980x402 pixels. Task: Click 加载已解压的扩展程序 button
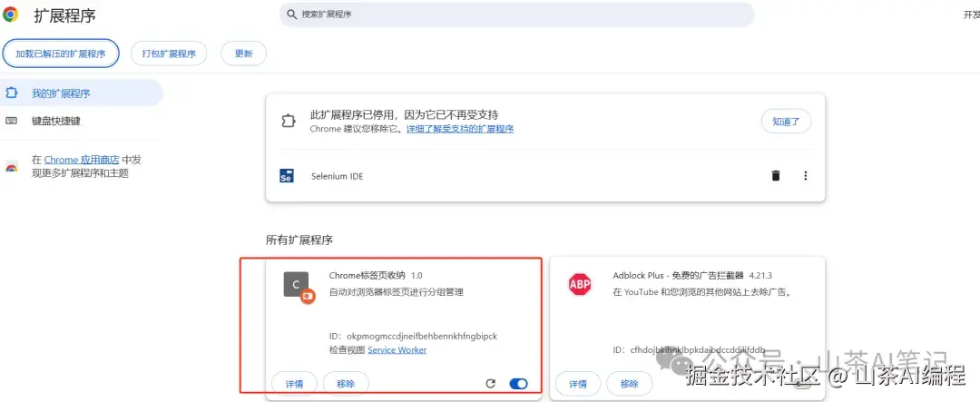[61, 54]
